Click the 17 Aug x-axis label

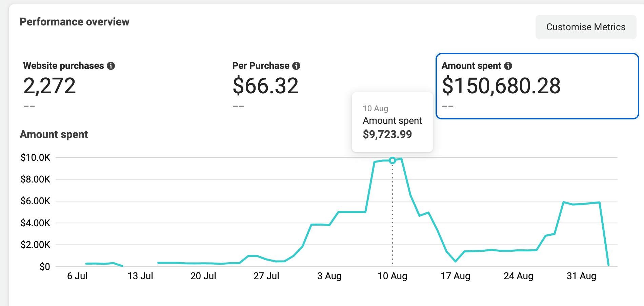pos(455,276)
